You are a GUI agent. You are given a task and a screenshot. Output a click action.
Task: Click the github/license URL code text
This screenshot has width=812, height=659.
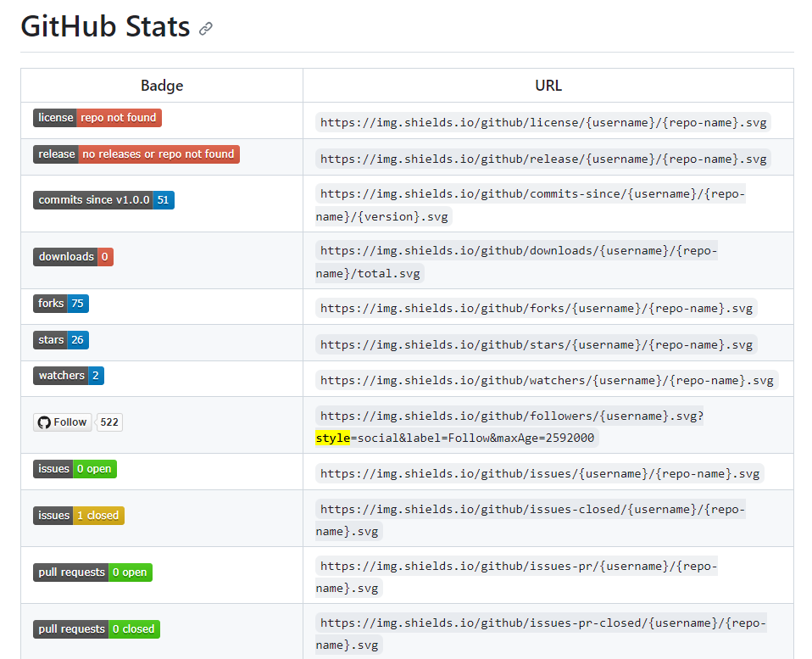point(543,123)
